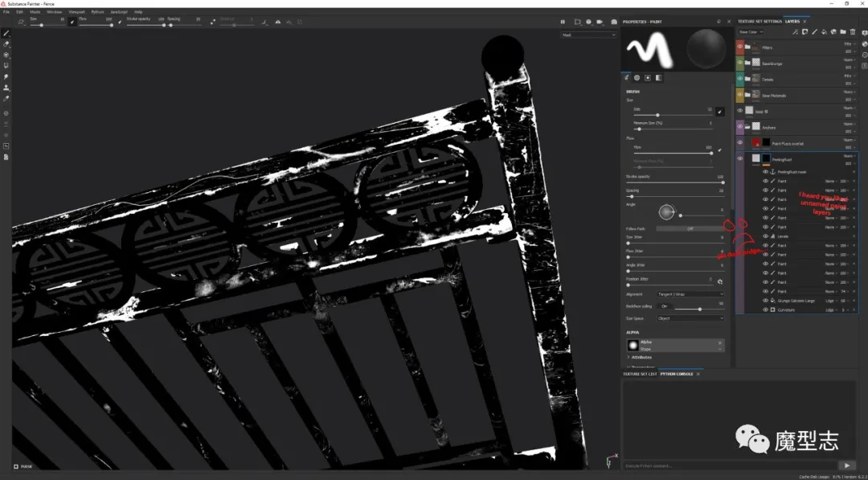Image resolution: width=868 pixels, height=480 pixels.
Task: Switch to Texture Set Settings tab
Action: pos(759,22)
